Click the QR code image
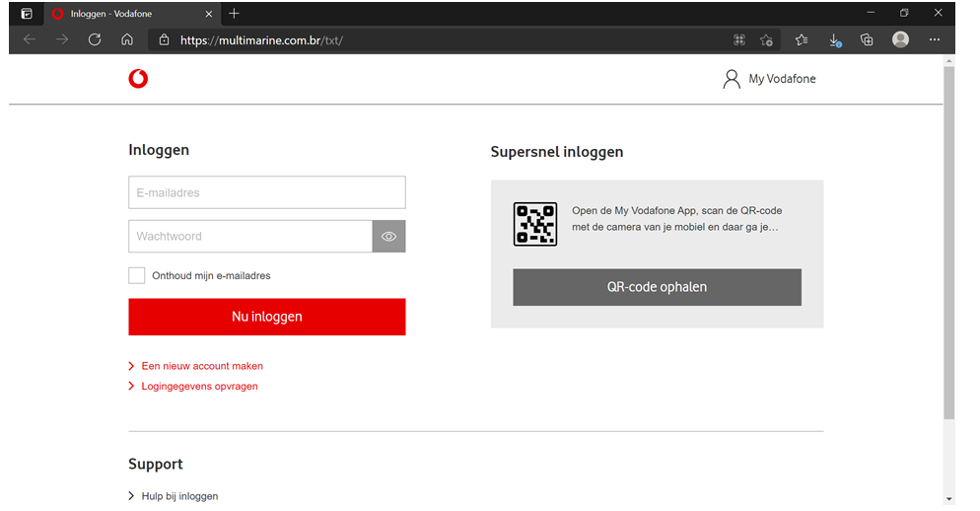 coord(535,224)
